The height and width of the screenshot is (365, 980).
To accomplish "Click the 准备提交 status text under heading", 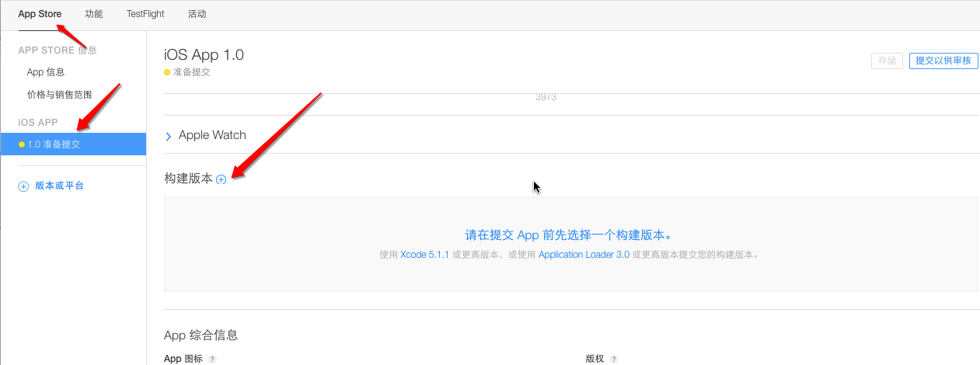I will tap(192, 72).
